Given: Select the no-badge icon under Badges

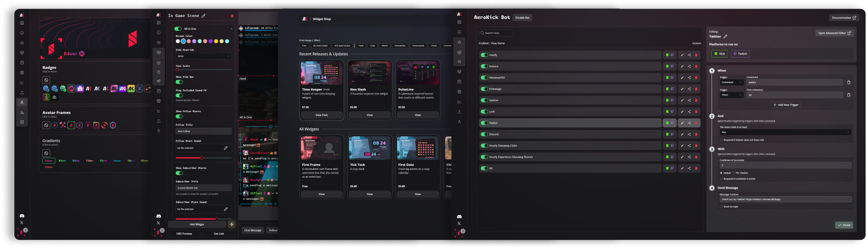Looking at the screenshot, I should coord(46,80).
